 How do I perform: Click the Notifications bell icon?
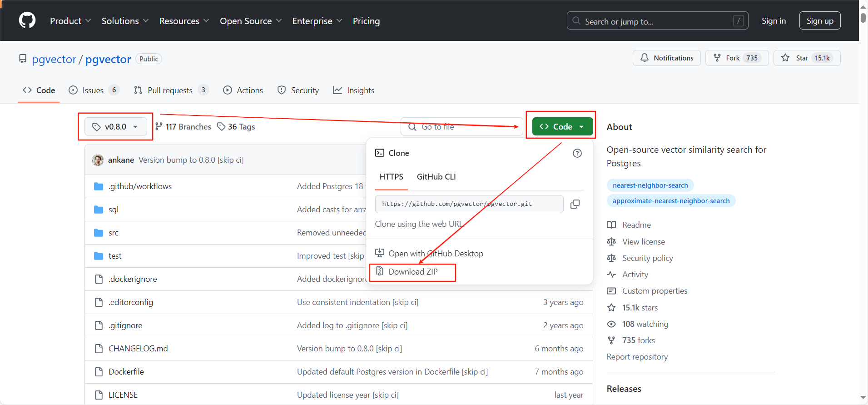[x=645, y=58]
